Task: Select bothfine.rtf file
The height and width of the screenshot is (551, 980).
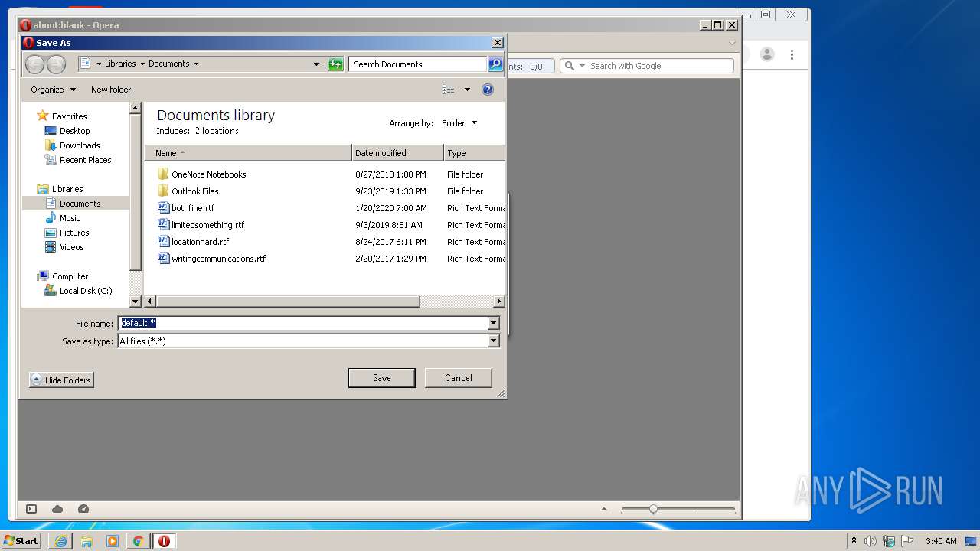Action: (186, 208)
